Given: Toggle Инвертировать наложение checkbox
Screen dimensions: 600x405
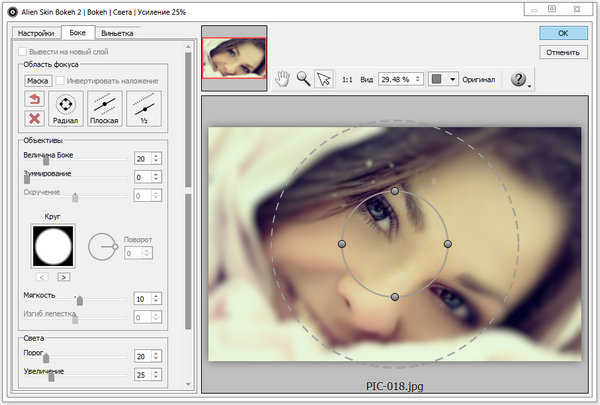Looking at the screenshot, I should point(61,80).
